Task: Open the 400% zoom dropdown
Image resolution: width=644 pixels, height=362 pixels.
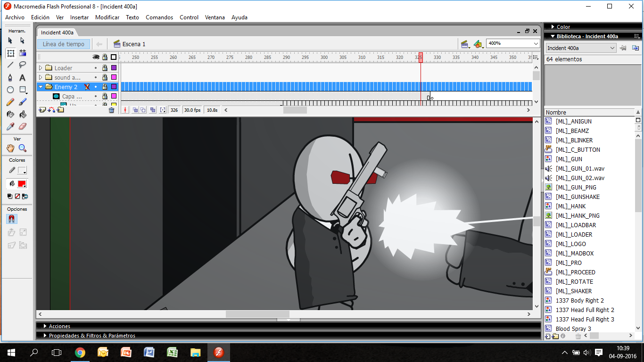Action: click(536, 43)
